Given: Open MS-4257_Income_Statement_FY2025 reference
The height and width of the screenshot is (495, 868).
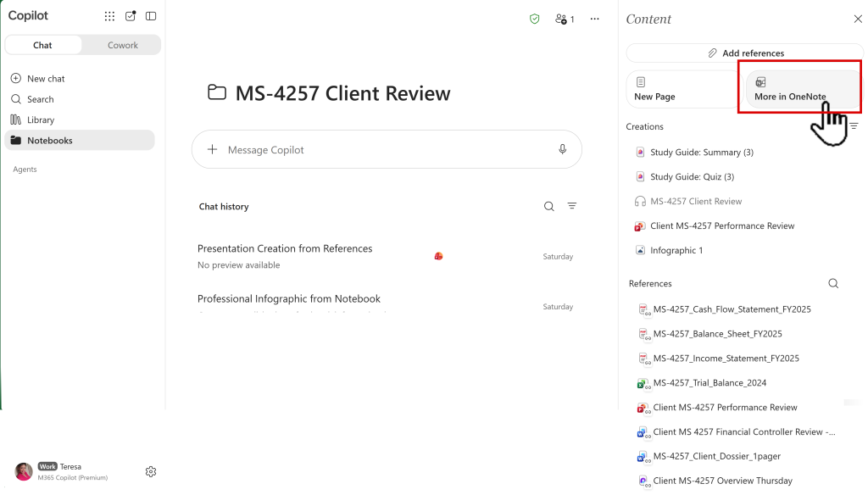Looking at the screenshot, I should coord(726,359).
